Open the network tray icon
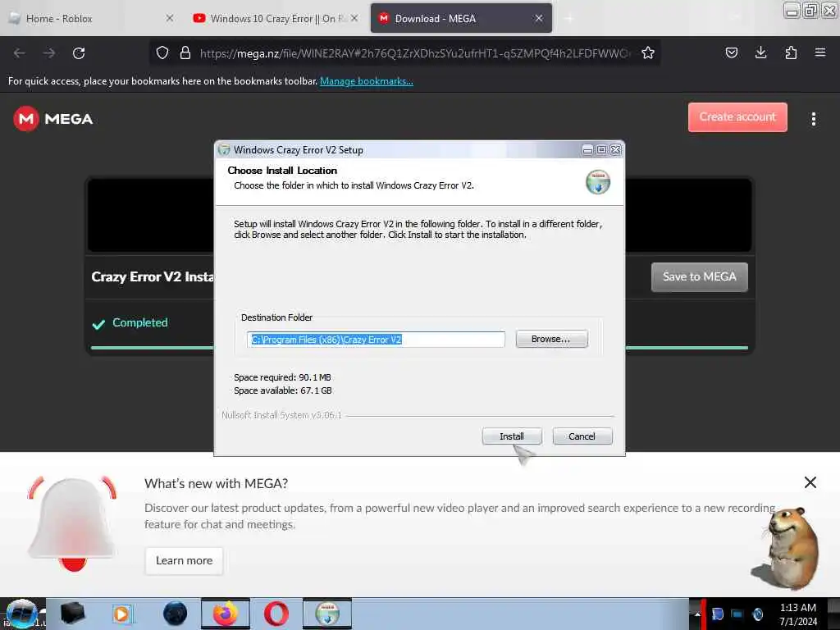 point(737,614)
